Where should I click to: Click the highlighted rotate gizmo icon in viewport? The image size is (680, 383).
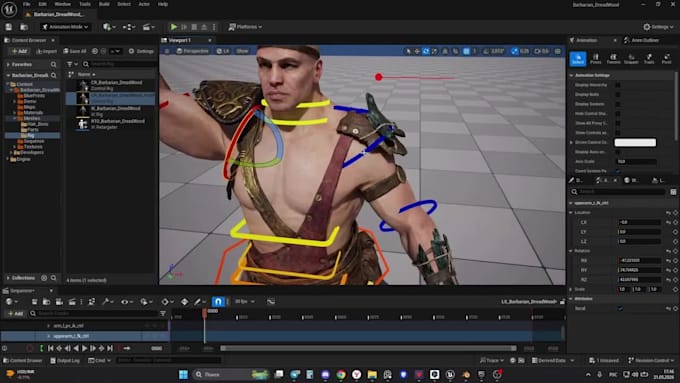coord(426,51)
